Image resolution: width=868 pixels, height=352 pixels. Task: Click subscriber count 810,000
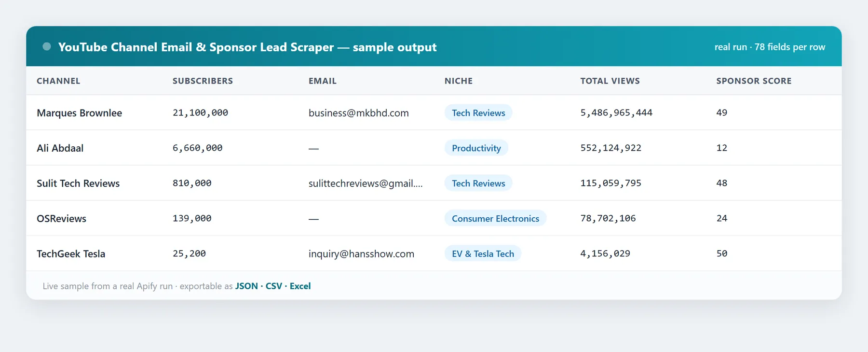coord(192,183)
